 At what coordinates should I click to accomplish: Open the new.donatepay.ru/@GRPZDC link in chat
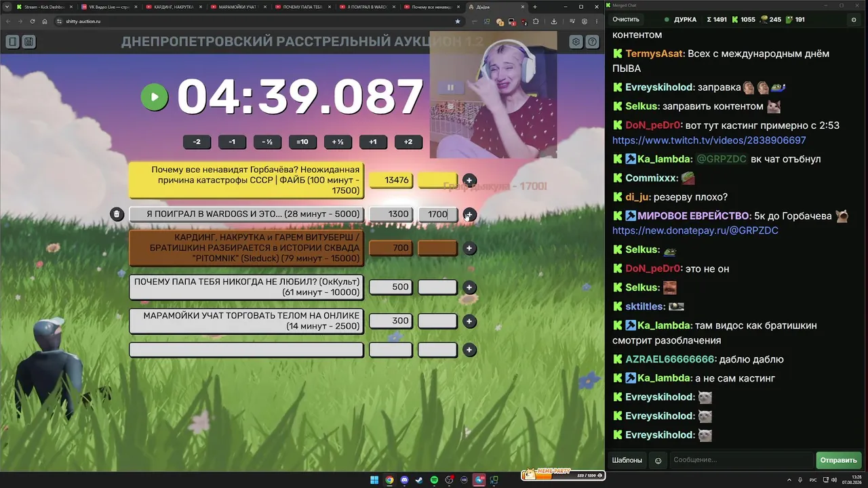pos(695,230)
